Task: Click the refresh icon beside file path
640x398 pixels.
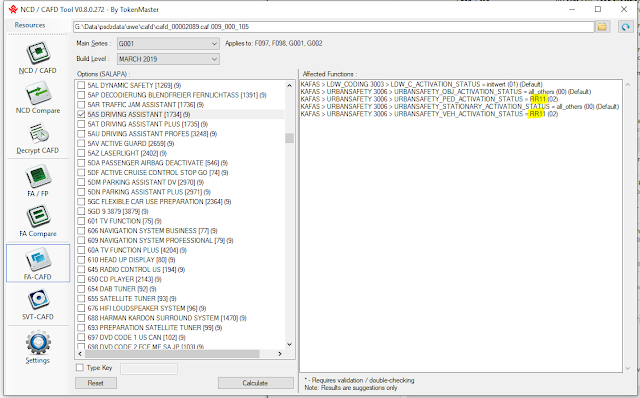Action: pyautogui.click(x=625, y=27)
